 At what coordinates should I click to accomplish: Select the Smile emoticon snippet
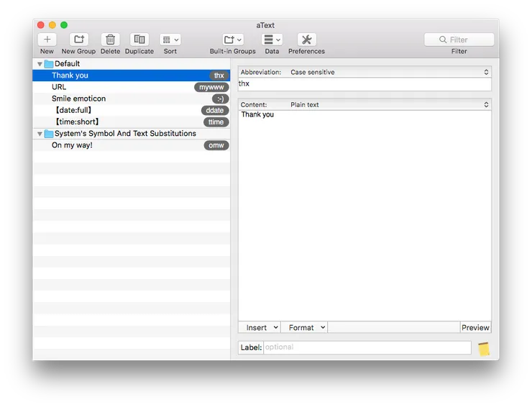click(x=78, y=99)
